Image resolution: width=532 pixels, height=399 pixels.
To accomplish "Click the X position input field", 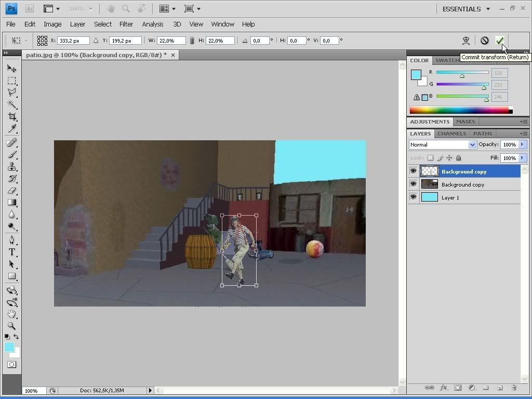I will pos(73,41).
